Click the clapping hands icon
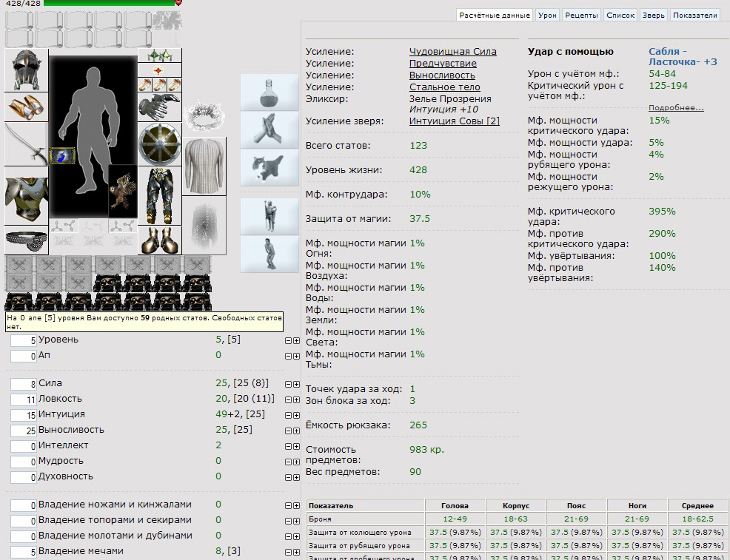This screenshot has height=560, width=730. [x=269, y=129]
